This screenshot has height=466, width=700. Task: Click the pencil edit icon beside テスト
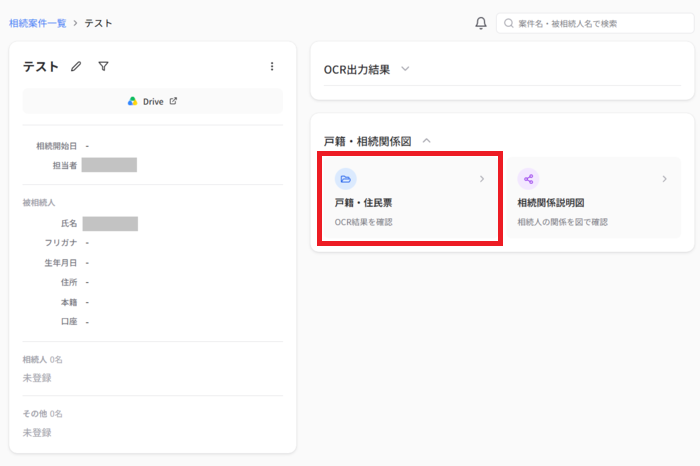tap(76, 67)
